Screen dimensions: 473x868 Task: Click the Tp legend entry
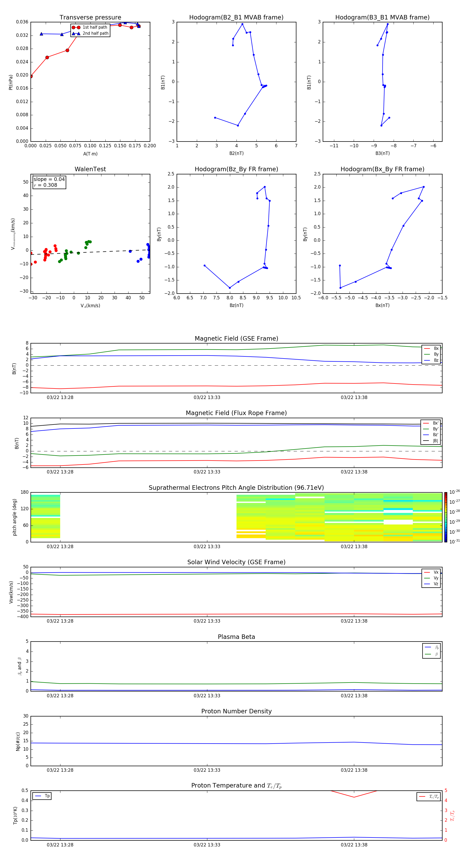coord(42,796)
